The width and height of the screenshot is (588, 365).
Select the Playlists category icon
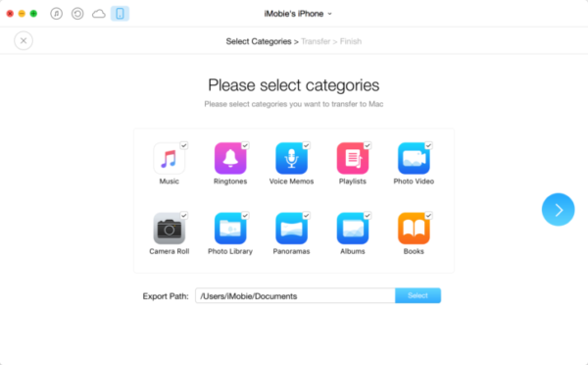(353, 158)
